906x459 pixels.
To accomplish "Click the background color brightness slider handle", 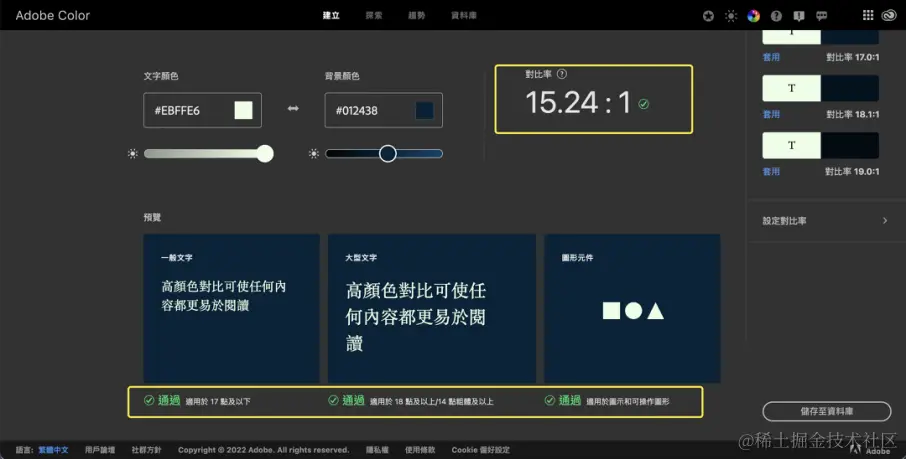I will 388,153.
